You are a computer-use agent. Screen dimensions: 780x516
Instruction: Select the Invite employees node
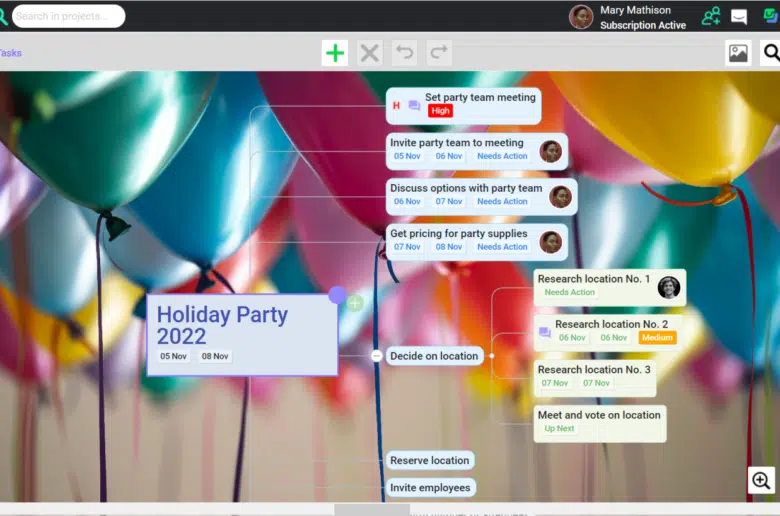(430, 488)
